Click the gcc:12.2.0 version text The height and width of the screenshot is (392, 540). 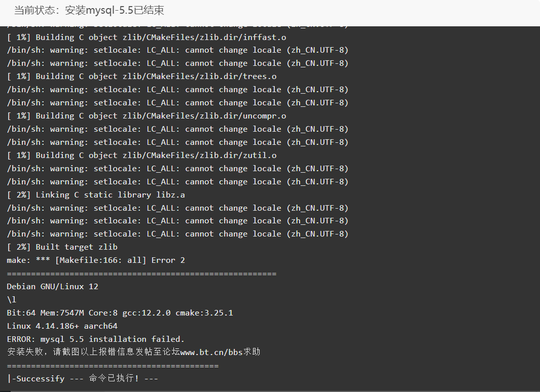[147, 313]
